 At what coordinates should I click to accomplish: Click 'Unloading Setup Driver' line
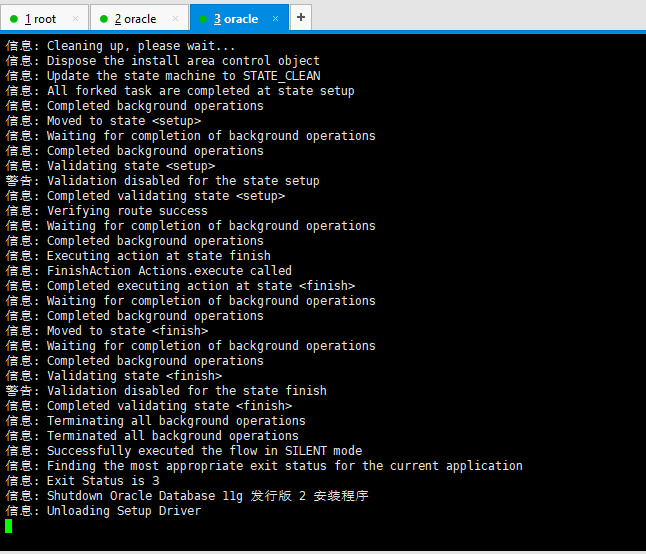point(103,511)
